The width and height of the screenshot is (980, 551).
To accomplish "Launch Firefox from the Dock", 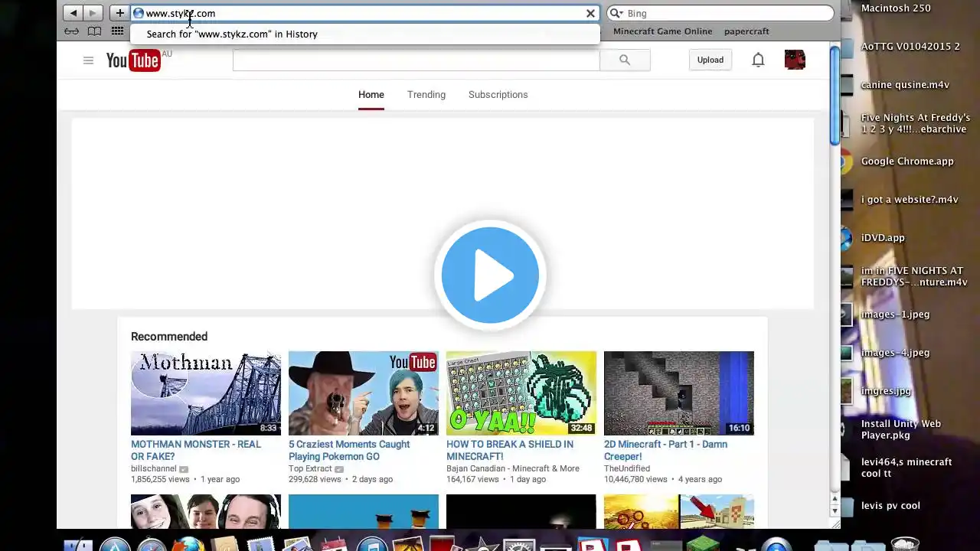I will click(x=188, y=545).
